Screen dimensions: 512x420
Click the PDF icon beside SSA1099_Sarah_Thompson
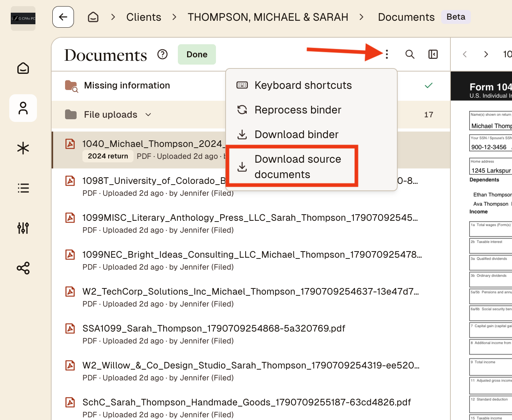(x=70, y=328)
